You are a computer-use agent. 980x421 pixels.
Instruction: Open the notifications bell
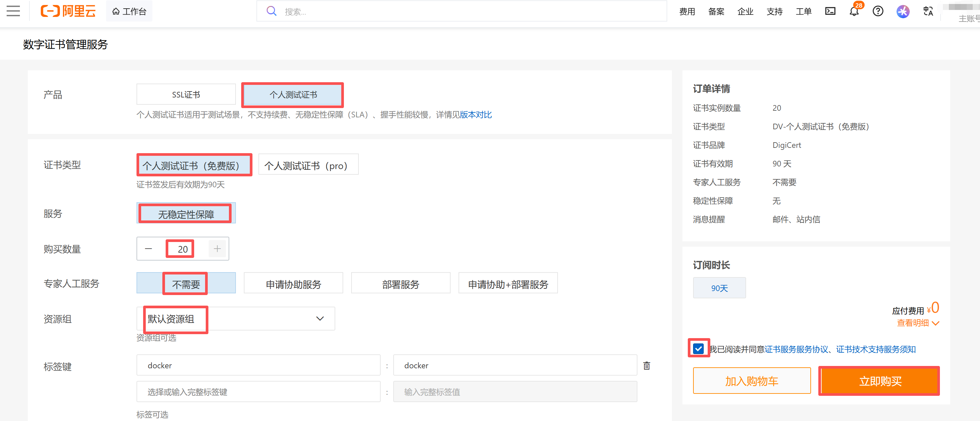[854, 11]
